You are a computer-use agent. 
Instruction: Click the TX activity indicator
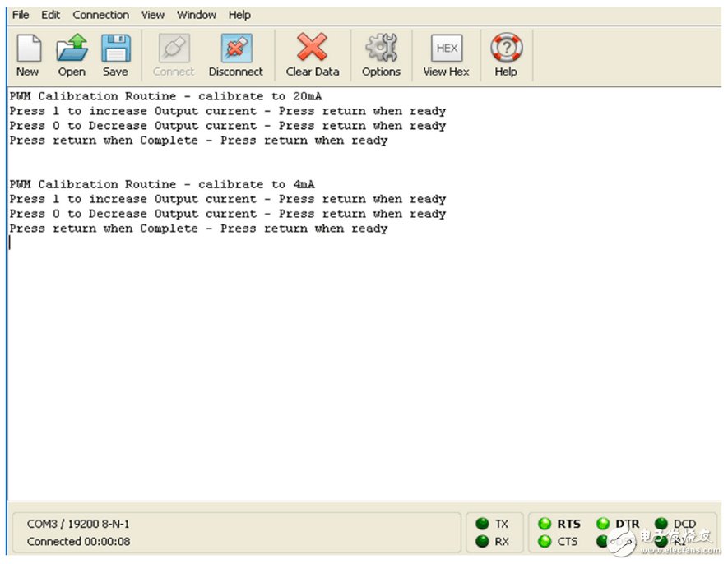point(483,524)
